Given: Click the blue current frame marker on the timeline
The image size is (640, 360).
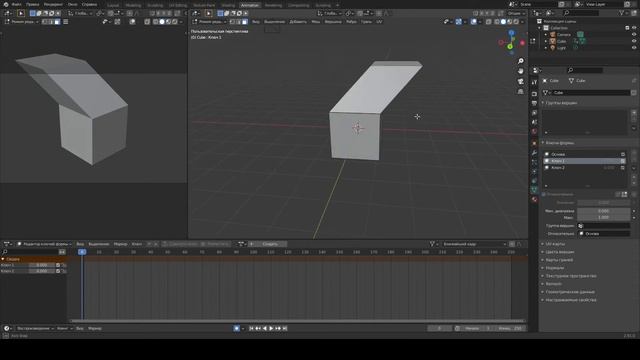Looking at the screenshot, I should pos(82,252).
